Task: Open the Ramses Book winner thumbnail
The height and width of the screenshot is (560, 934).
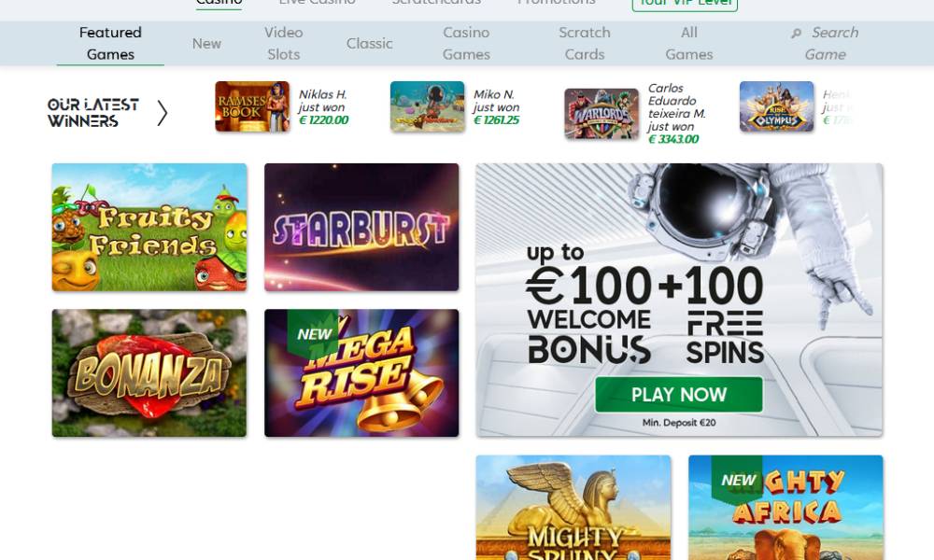Action: coord(252,106)
